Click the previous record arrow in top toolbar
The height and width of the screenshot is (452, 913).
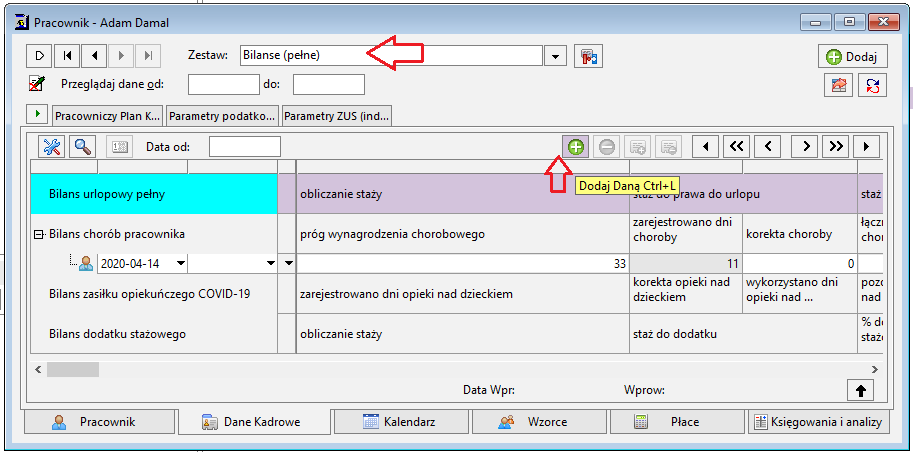click(94, 56)
